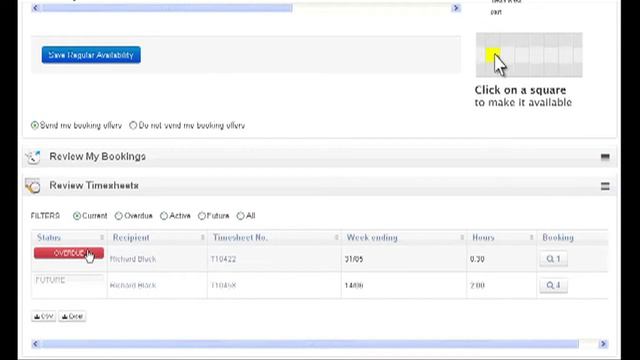This screenshot has height=360, width=640.
Task: Sort table by Recipient column
Action: pos(157,238)
